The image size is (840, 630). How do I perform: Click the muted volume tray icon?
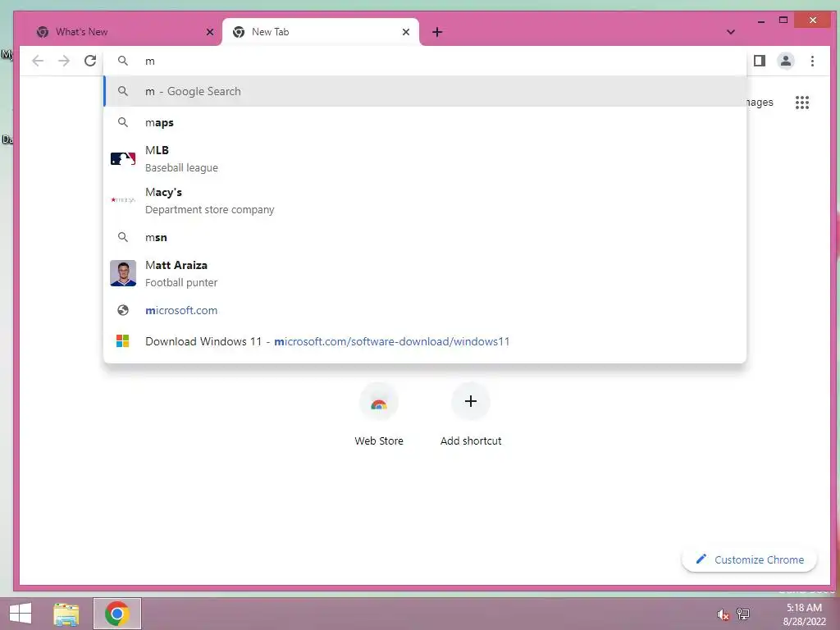click(x=724, y=614)
